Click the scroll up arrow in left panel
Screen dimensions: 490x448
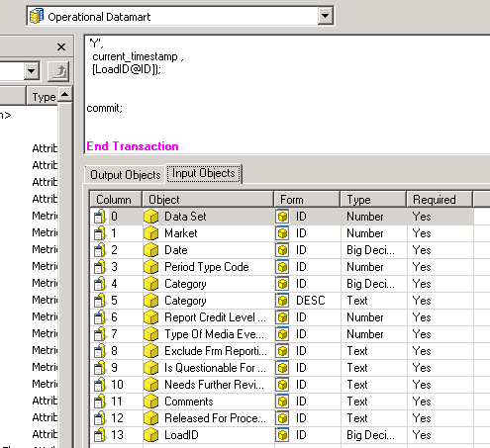[65, 95]
